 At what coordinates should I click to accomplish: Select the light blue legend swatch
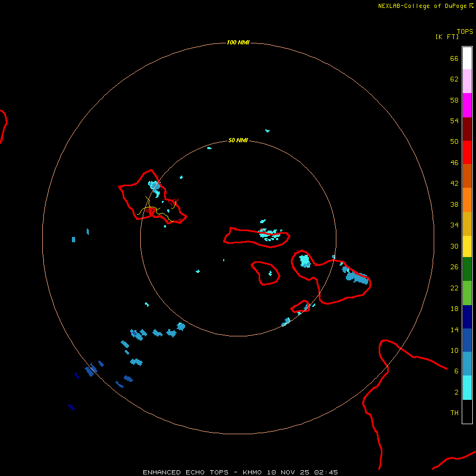pyautogui.click(x=467, y=364)
